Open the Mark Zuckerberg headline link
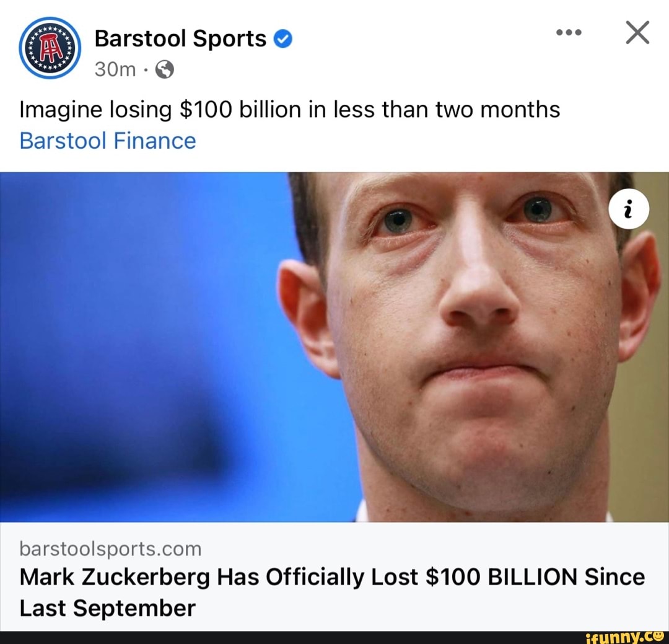Image resolution: width=669 pixels, height=644 pixels. click(332, 593)
